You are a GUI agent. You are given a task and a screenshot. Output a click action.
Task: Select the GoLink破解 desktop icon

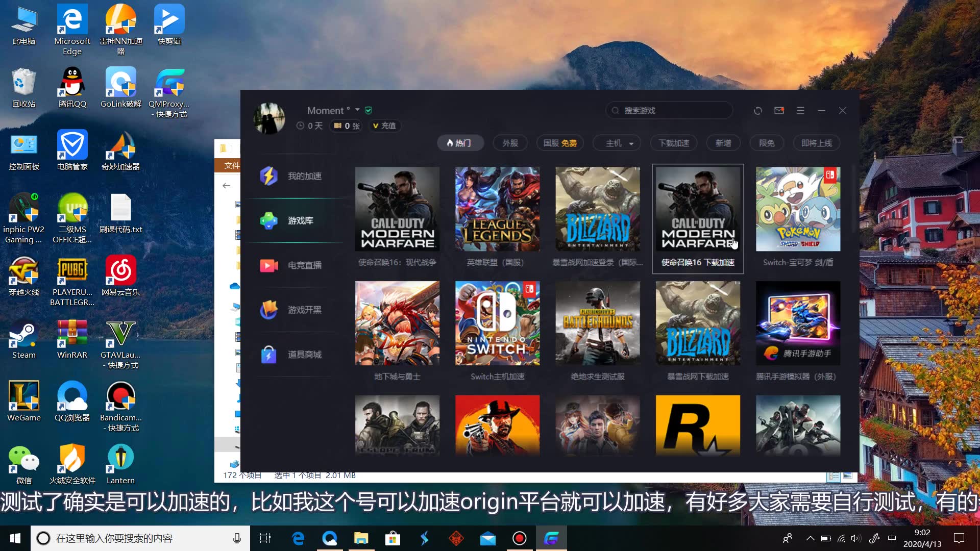pyautogui.click(x=120, y=88)
